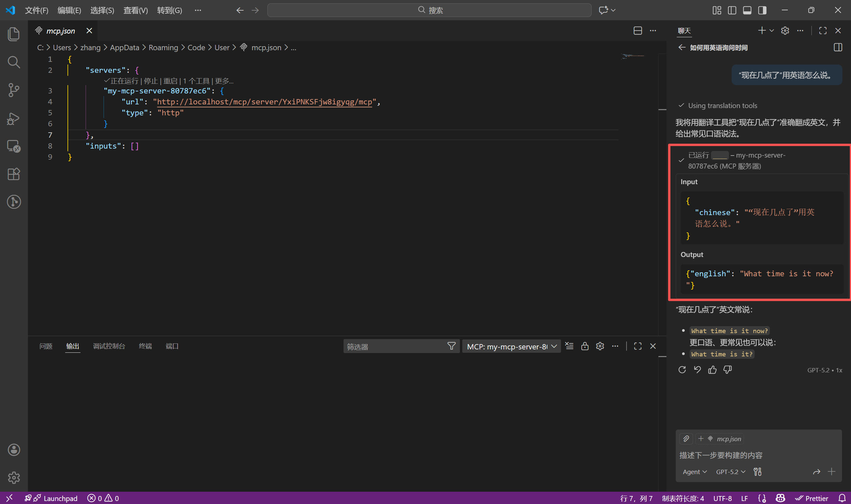Toggle the primary sidebar layout button
Screen dimensions: 851x504
pos(732,10)
